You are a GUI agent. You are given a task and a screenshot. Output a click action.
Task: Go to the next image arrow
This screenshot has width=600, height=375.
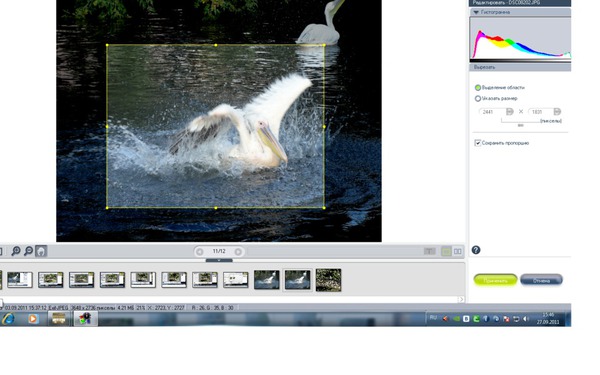point(238,251)
